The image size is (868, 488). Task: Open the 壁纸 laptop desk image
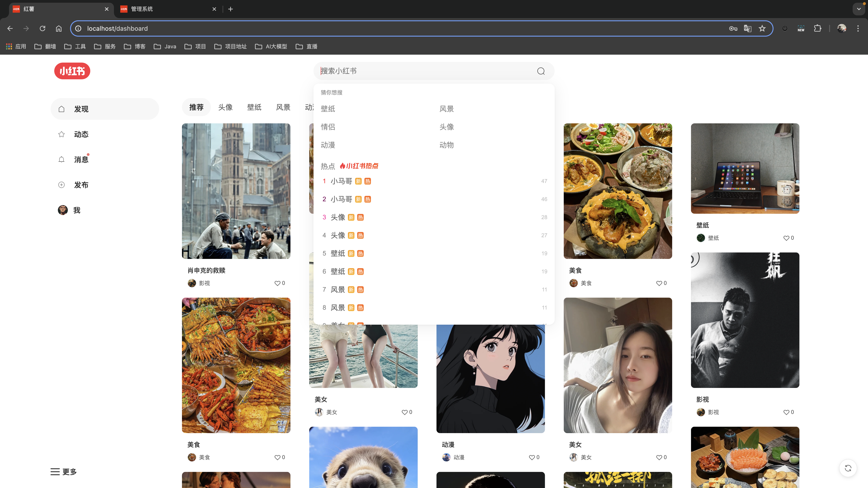745,169
